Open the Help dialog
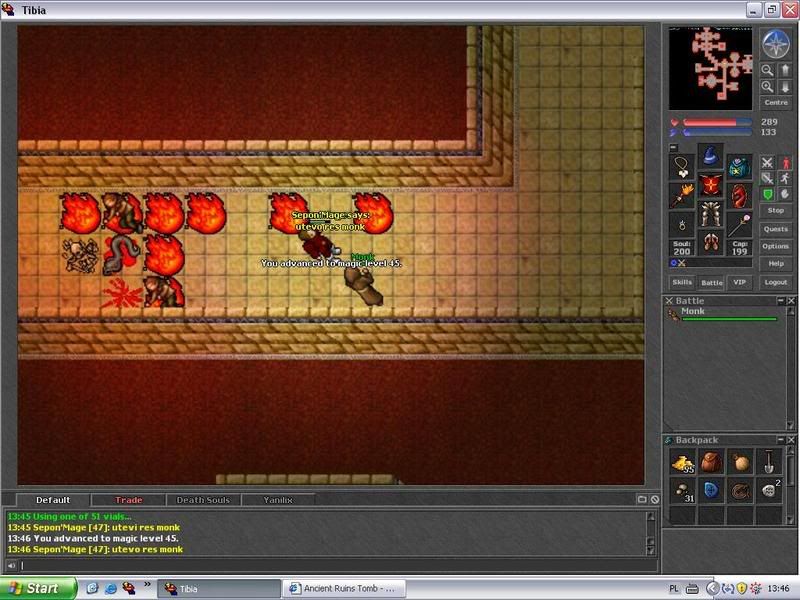The image size is (800, 600). 776,264
